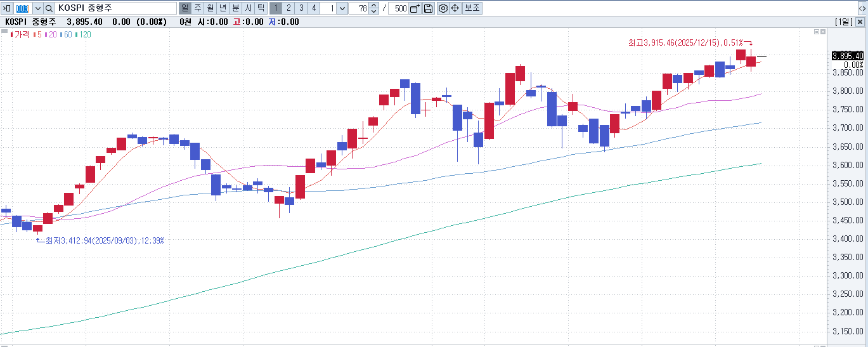Increase candle count with the up stepper
This screenshot has width=868, height=347.
(374, 6)
